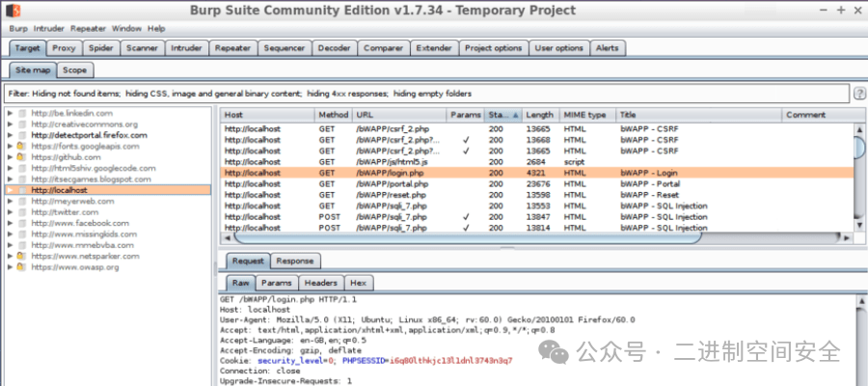Expand the http://localhost site tree node

(10, 190)
